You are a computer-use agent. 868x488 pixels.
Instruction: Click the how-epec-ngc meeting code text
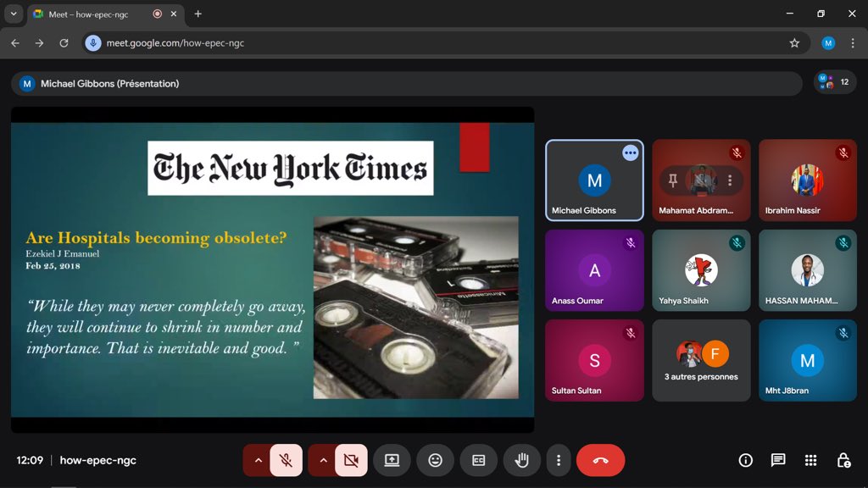(x=98, y=460)
